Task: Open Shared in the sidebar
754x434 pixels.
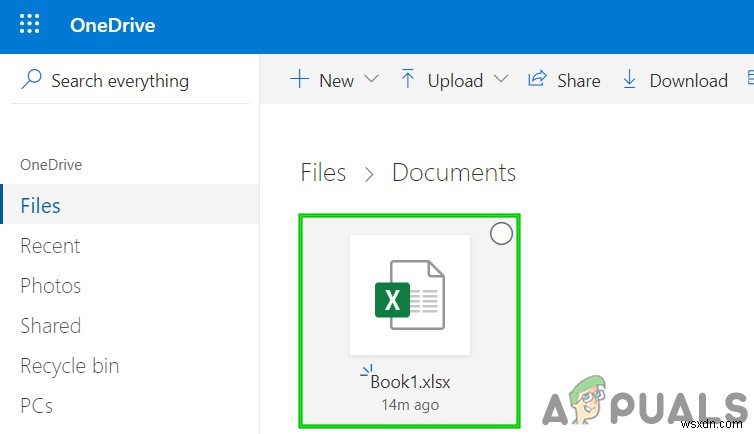Action: 50,325
